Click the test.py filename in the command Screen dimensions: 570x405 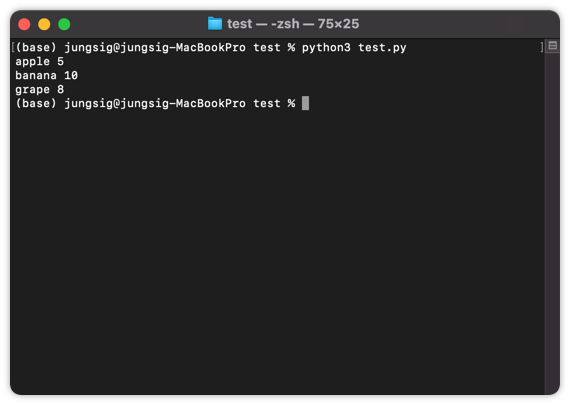point(382,48)
